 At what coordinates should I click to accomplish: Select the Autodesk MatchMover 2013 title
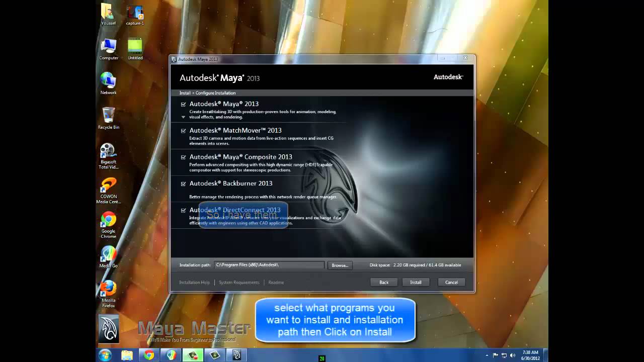pyautogui.click(x=235, y=130)
